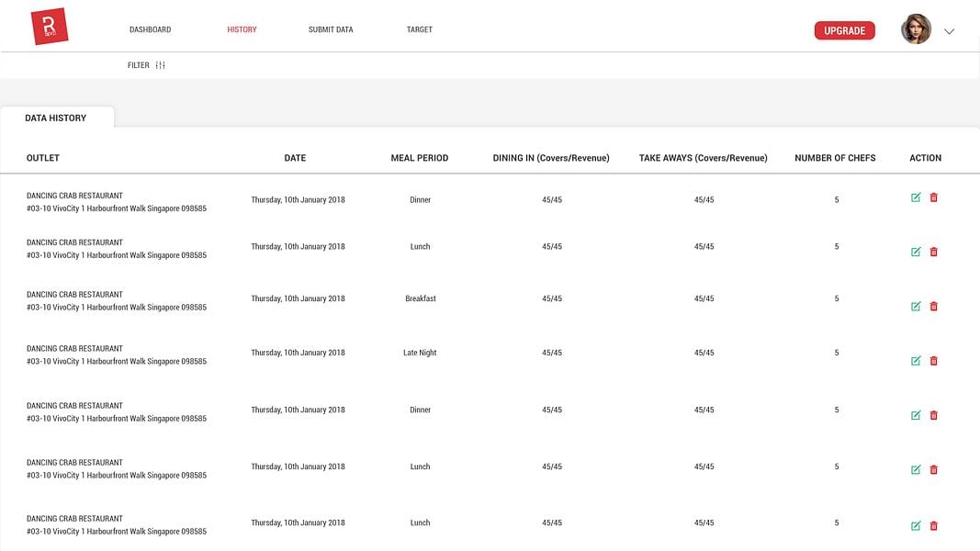Click chef count 5 in Breakfast row

coord(836,298)
